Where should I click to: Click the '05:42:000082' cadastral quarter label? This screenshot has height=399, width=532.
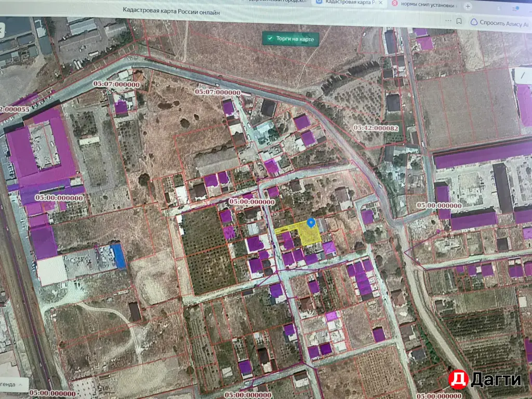376,128
